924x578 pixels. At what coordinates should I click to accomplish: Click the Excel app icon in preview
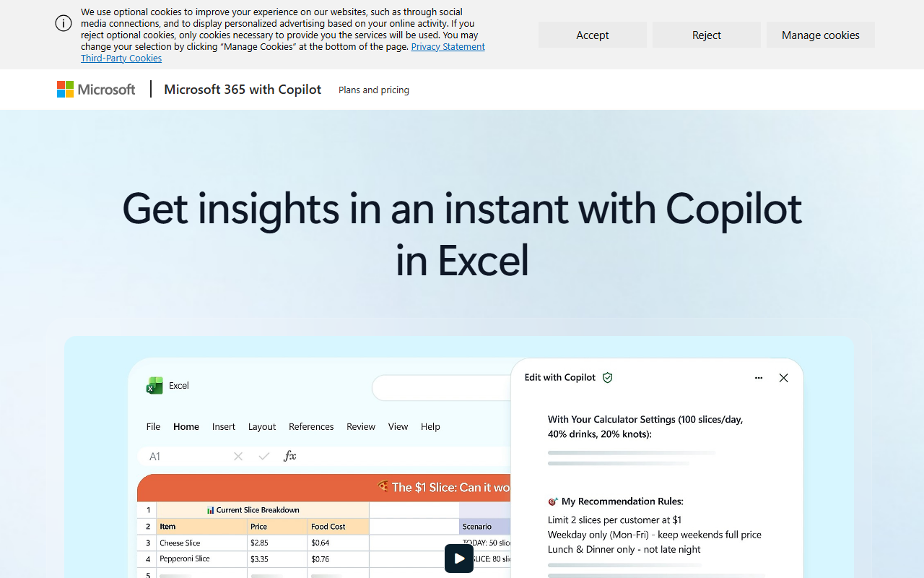[x=154, y=386]
